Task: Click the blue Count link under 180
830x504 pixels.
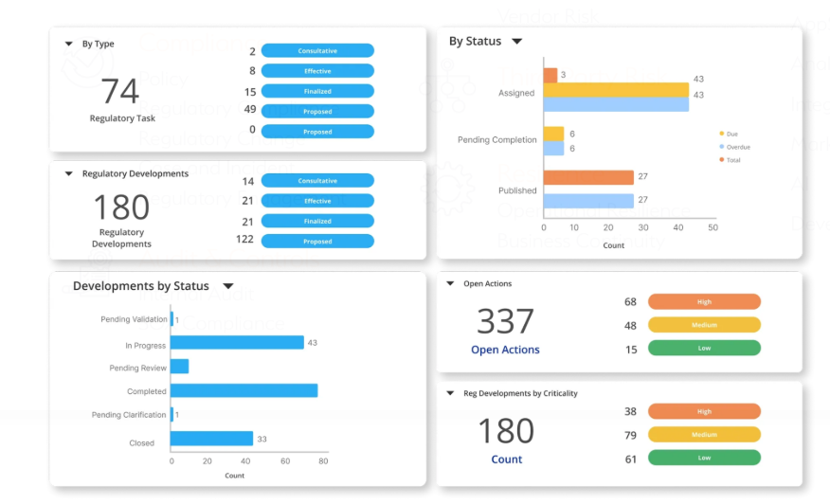Action: (x=506, y=459)
